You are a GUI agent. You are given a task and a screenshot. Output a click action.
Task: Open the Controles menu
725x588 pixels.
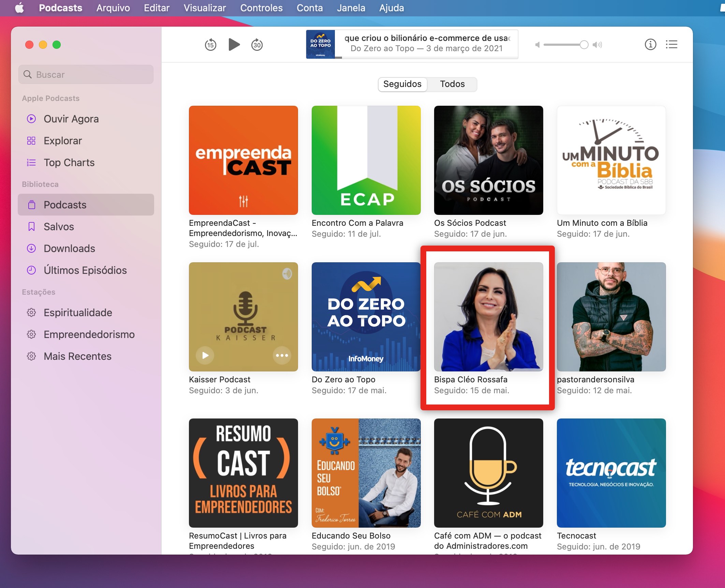coord(261,8)
